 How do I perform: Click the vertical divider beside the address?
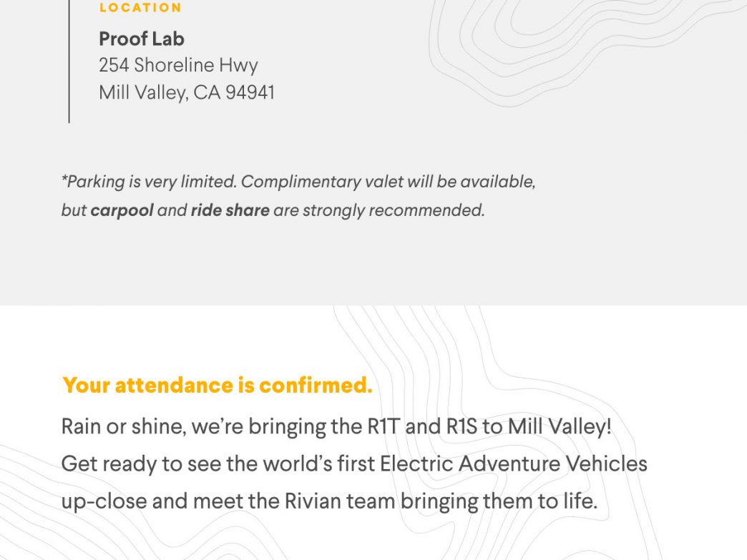[x=69, y=62]
